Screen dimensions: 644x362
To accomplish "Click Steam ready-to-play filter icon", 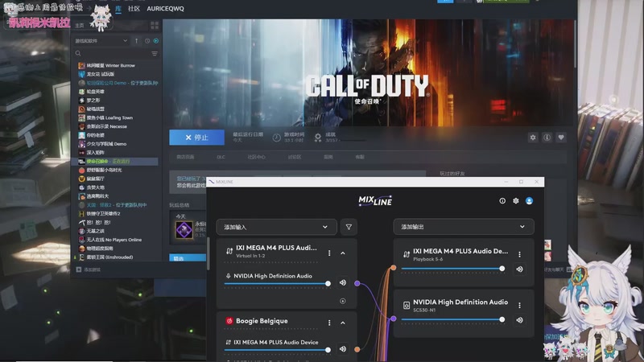I will (156, 41).
